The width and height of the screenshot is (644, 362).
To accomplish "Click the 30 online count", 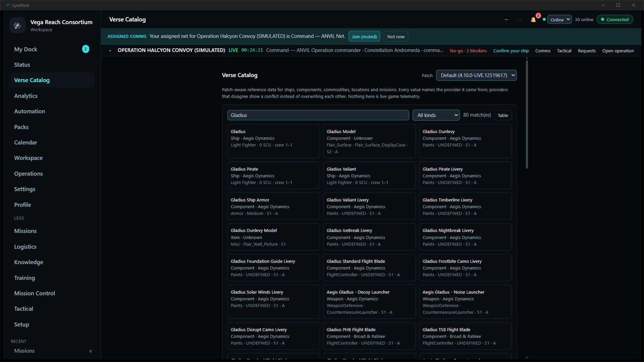I will pyautogui.click(x=584, y=20).
